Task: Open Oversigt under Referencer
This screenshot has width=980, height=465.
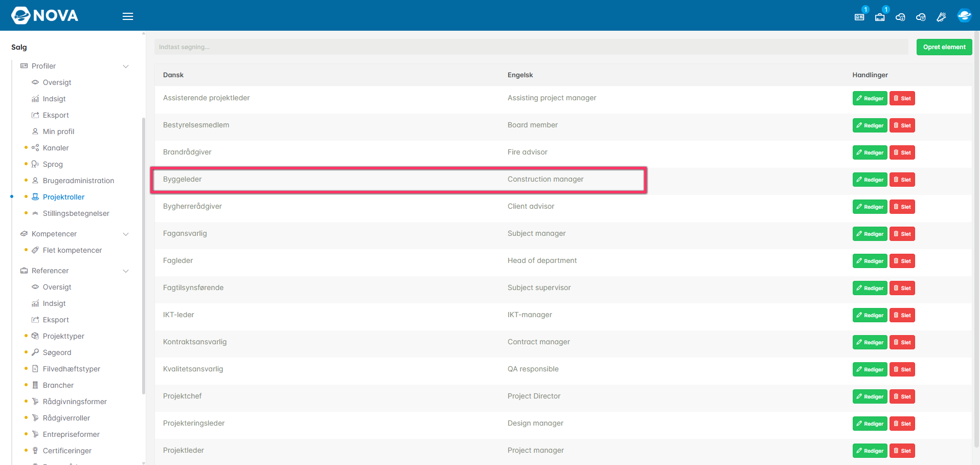Action: [x=57, y=287]
